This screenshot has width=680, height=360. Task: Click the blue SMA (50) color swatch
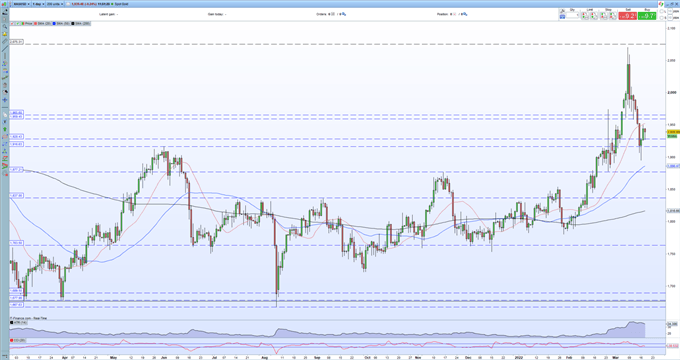[54, 23]
